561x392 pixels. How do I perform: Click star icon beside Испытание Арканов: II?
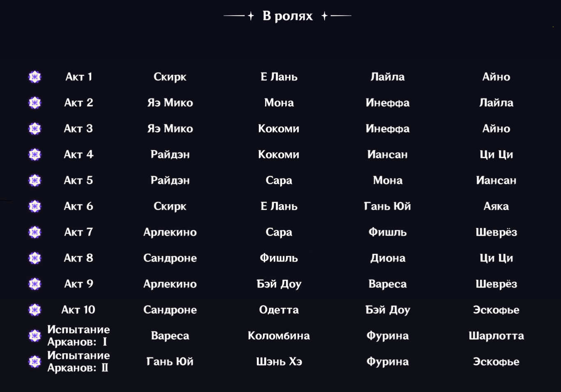click(35, 362)
